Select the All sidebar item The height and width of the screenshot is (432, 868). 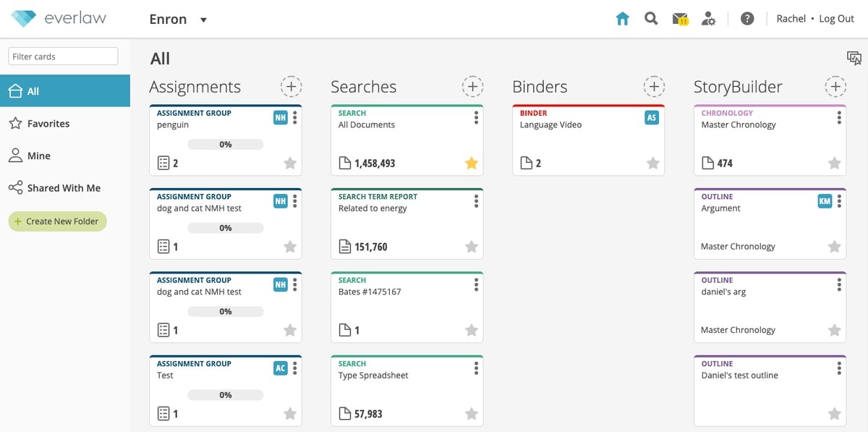[x=65, y=91]
